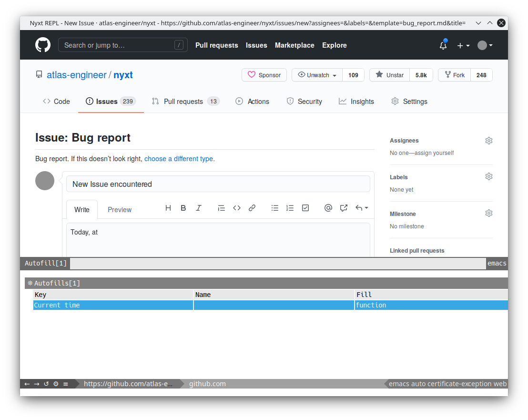Insert task list checkbox icon
Image resolution: width=528 pixels, height=420 pixels.
click(305, 208)
